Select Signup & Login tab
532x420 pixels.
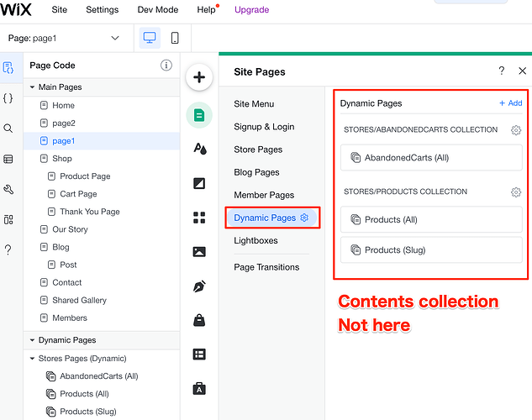click(264, 127)
